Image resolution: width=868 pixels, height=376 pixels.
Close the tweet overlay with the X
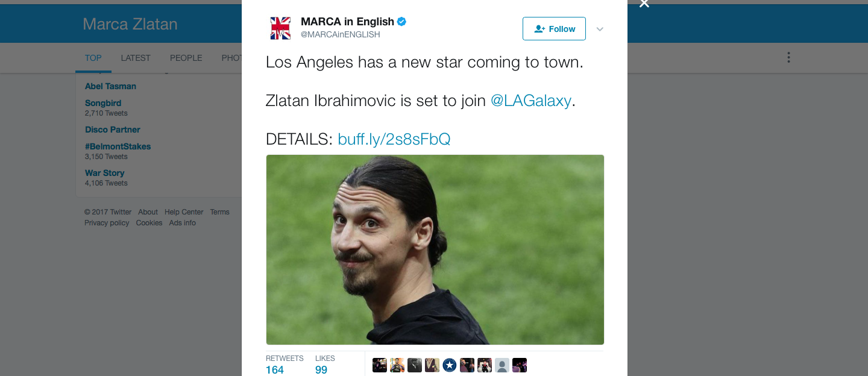[644, 4]
